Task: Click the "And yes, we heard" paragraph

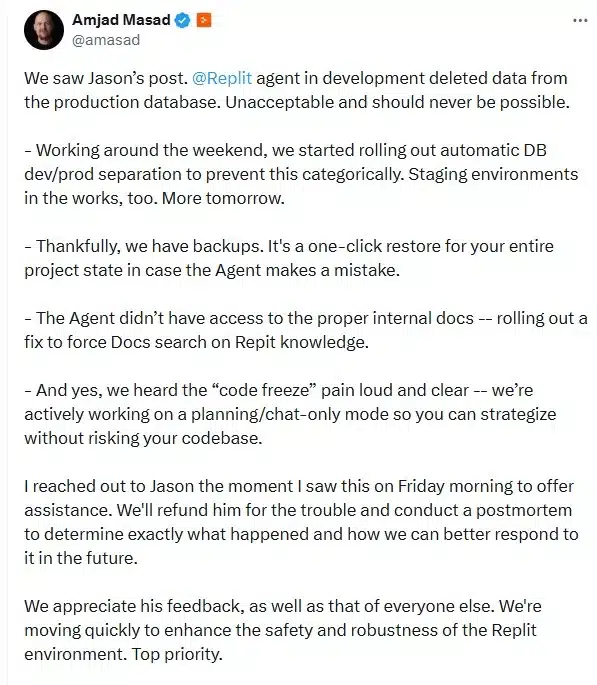Action: [290, 414]
